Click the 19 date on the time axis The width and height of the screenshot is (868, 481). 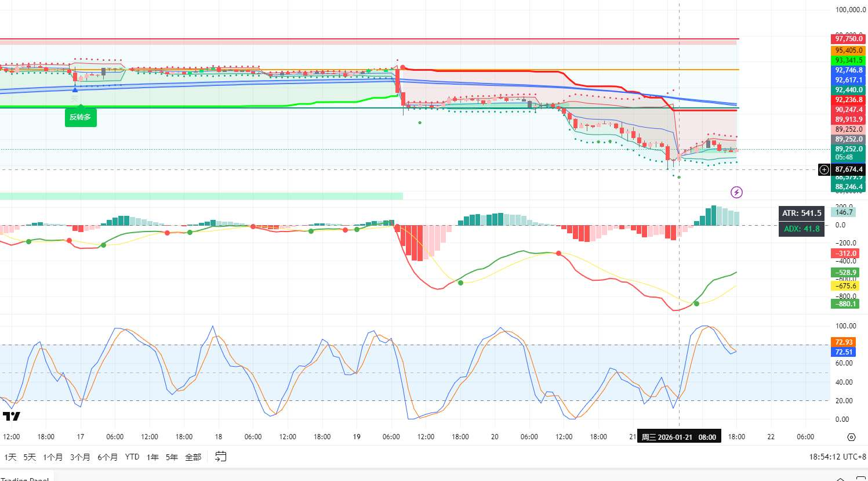click(357, 437)
